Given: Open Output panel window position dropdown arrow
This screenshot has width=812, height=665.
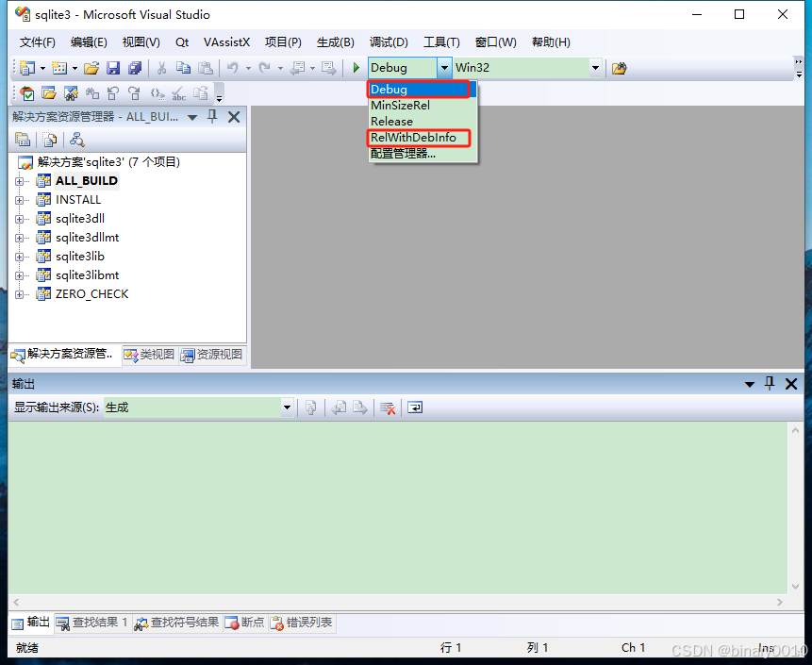Looking at the screenshot, I should (x=750, y=384).
